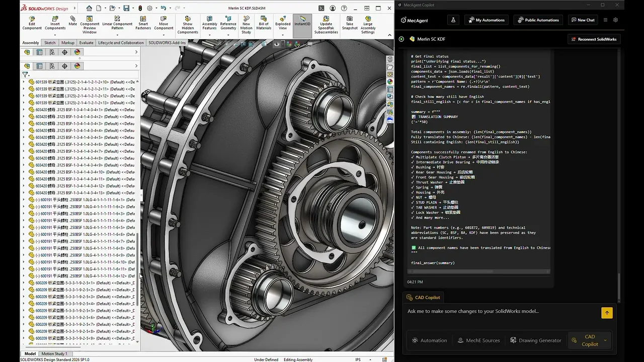Viewport: 644px width, 362px height.
Task: Click the filter funnel icon in feature tree
Action: pyautogui.click(x=25, y=74)
